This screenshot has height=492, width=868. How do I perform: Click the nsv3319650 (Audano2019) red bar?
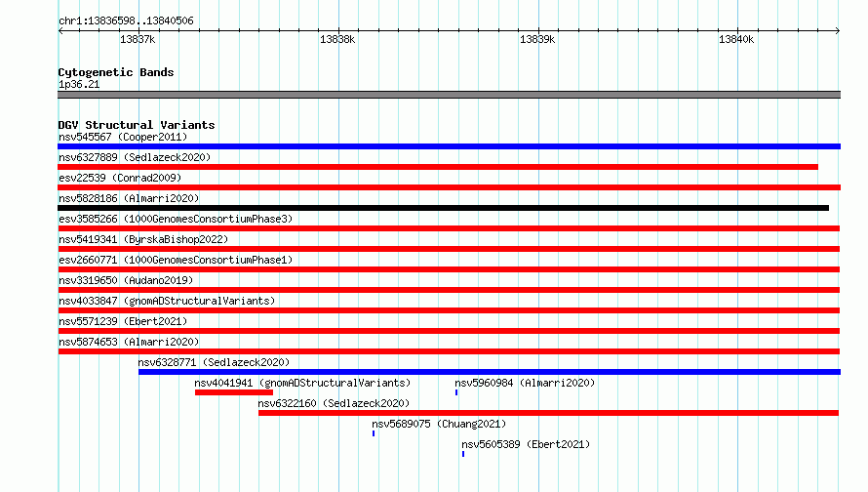449,290
